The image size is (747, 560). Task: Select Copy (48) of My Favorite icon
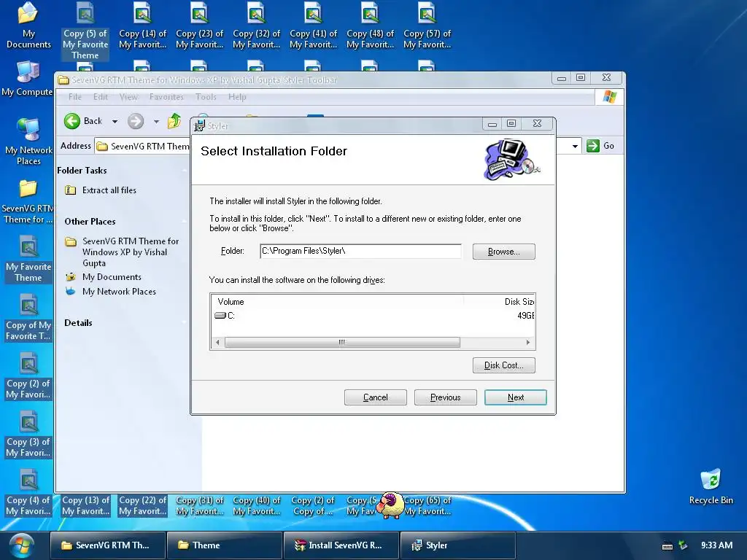pyautogui.click(x=370, y=26)
